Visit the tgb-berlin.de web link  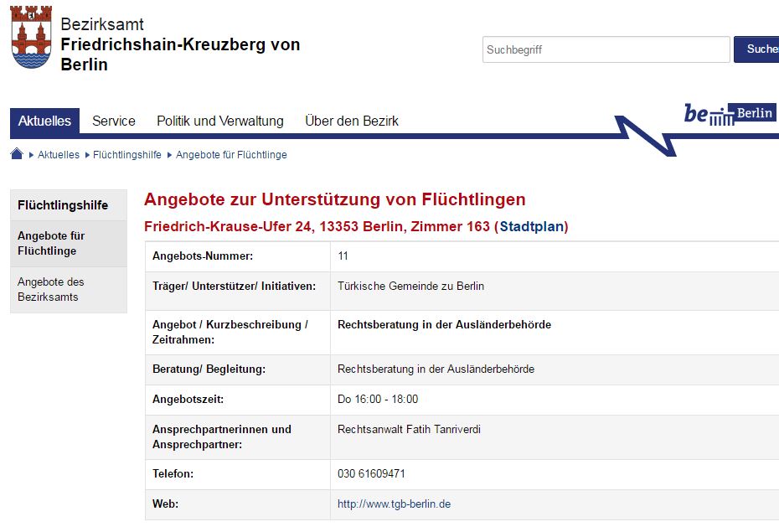394,504
